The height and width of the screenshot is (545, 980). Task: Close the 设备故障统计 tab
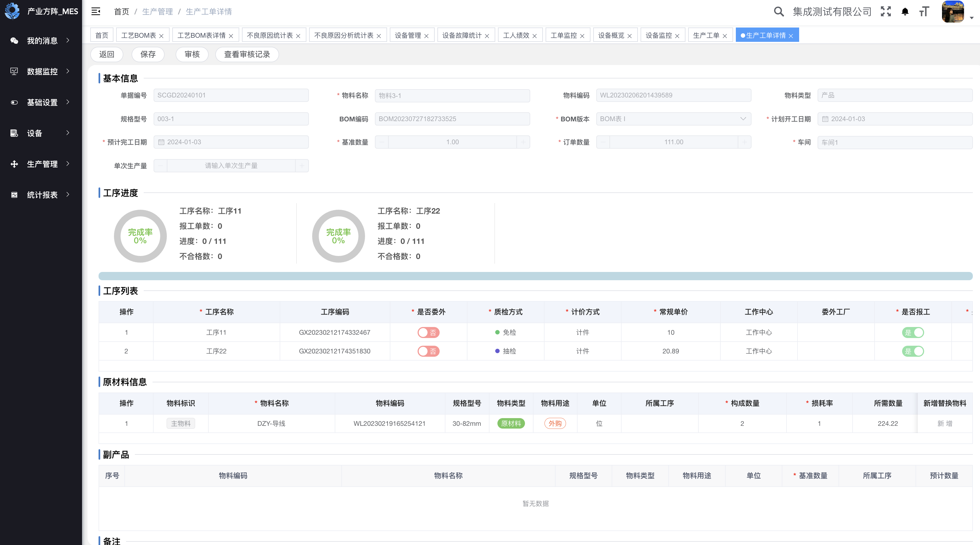(487, 36)
